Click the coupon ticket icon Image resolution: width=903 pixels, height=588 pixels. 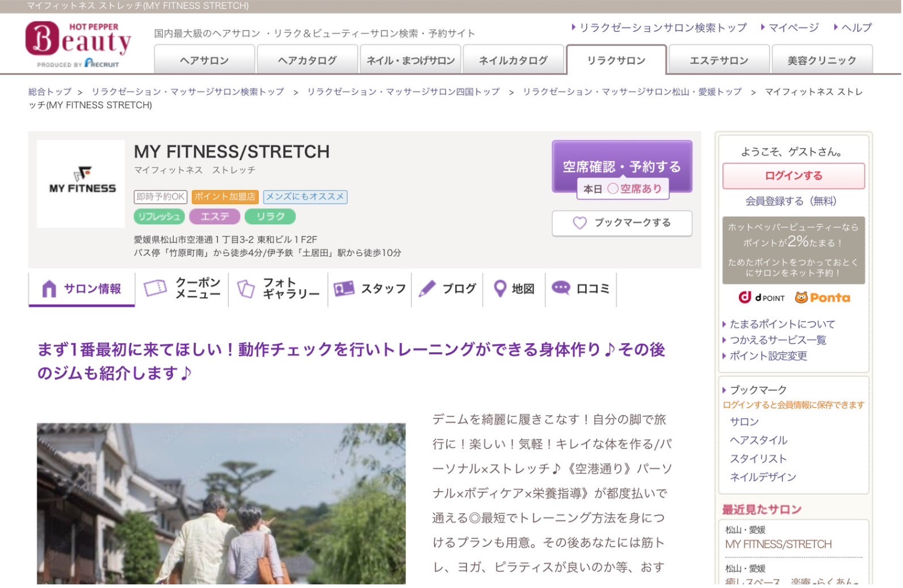click(156, 288)
